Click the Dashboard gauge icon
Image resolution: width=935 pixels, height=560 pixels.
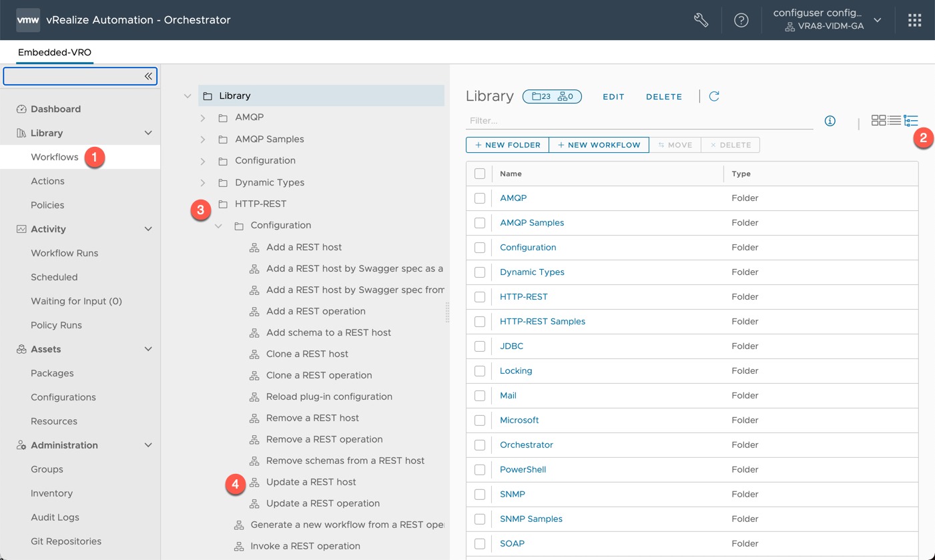tap(21, 109)
